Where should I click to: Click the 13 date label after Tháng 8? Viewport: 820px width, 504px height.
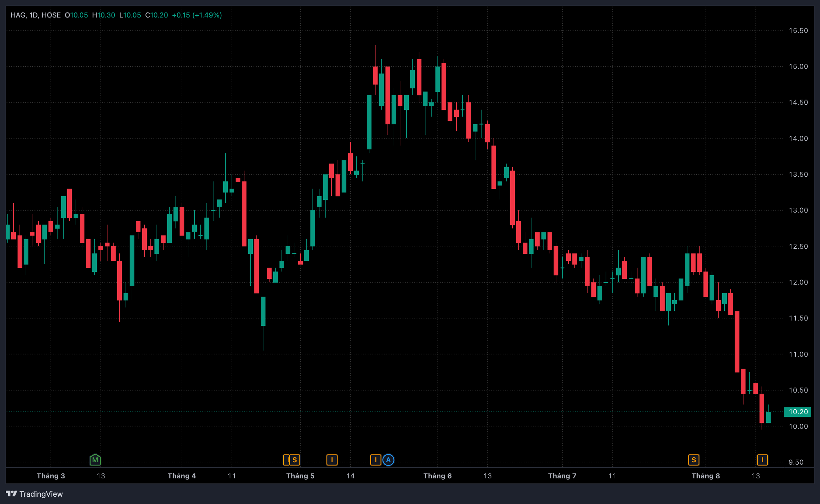pyautogui.click(x=756, y=476)
